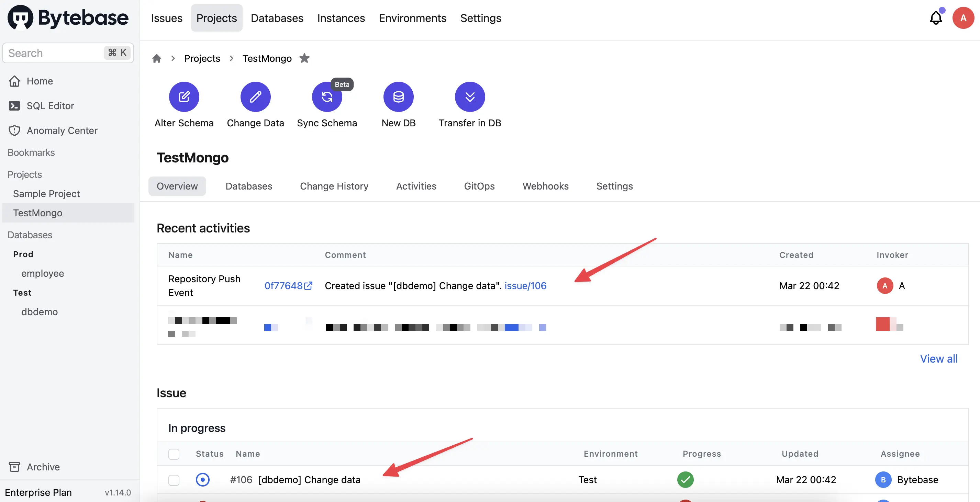Select TestMongo in sidebar projects

(x=68, y=213)
